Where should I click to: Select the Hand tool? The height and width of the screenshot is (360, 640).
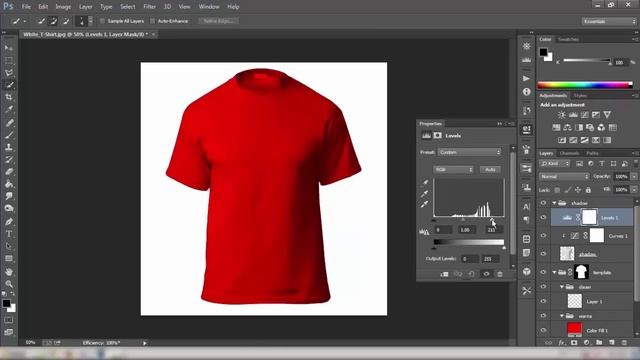[x=9, y=271]
